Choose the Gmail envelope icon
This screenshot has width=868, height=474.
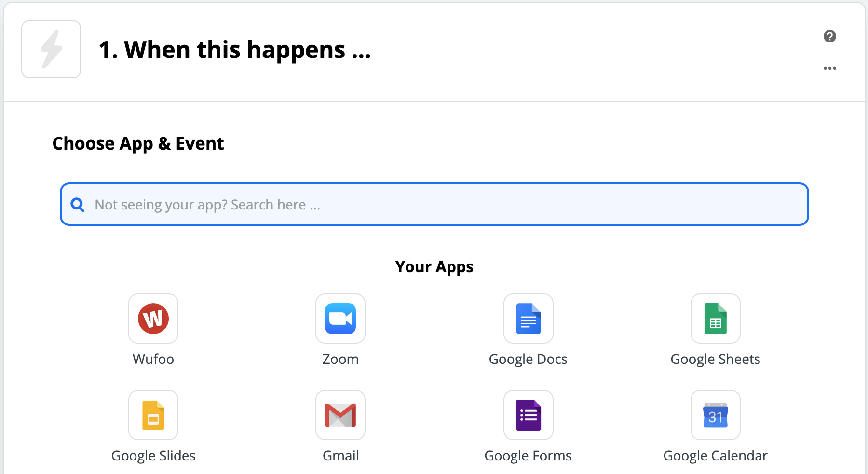tap(340, 415)
